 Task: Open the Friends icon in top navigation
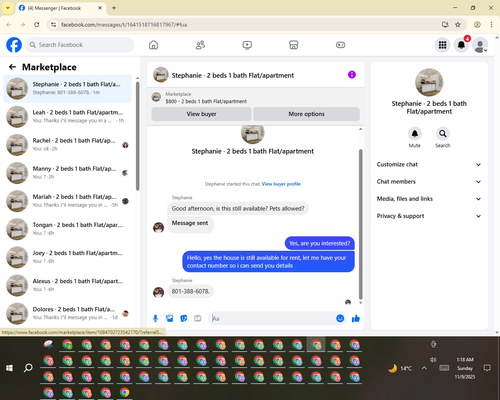tap(200, 45)
